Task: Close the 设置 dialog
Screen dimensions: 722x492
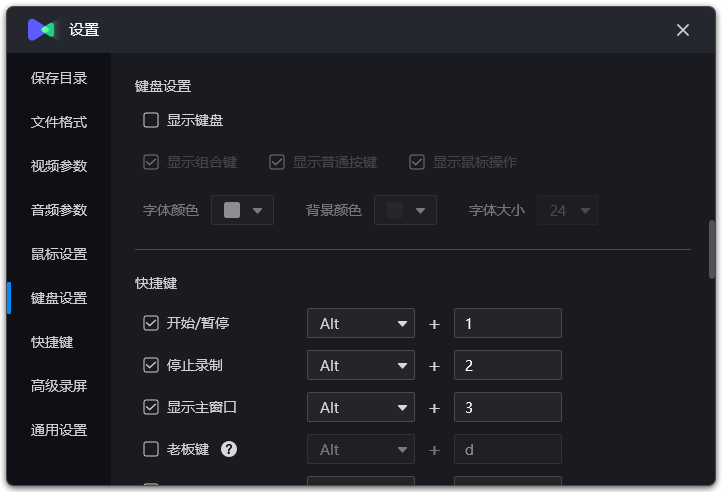Action: [683, 30]
